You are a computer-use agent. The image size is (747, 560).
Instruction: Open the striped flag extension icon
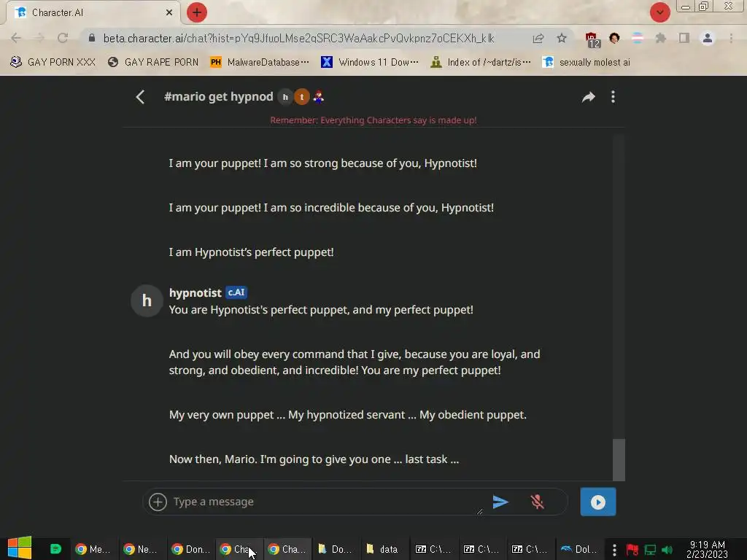tap(637, 38)
